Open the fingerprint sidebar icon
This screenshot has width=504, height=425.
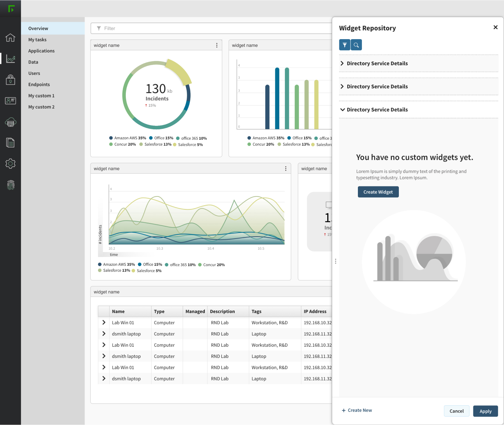pos(10,185)
